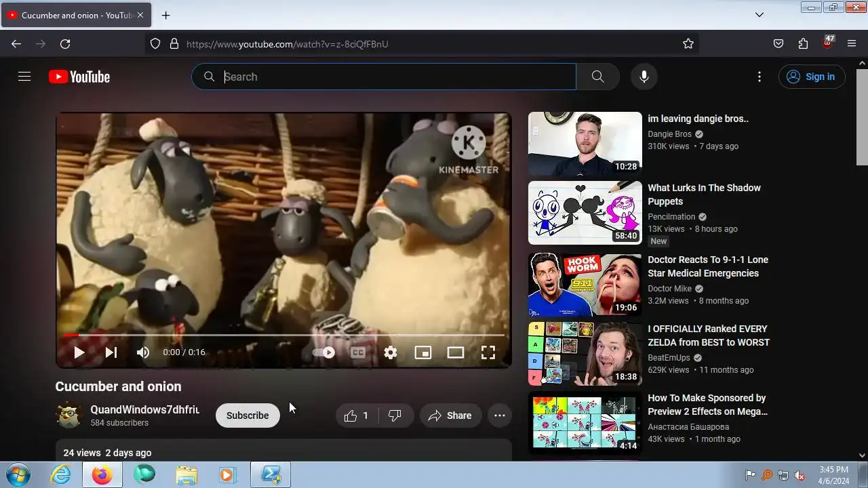This screenshot has width=868, height=488.
Task: Skip to the next video
Action: click(x=111, y=352)
